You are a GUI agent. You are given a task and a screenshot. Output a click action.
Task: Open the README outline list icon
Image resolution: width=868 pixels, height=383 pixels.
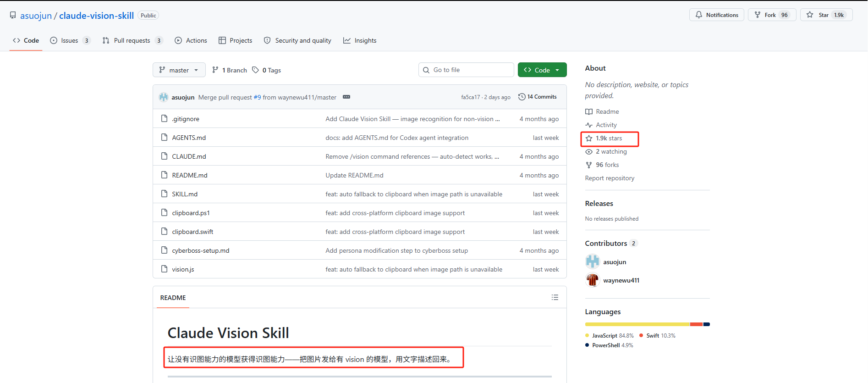[555, 297]
